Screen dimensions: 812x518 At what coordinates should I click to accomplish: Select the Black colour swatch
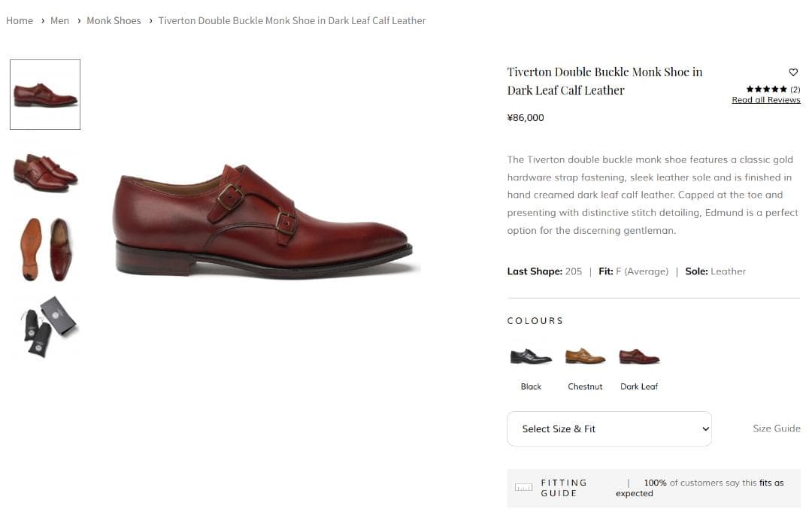point(531,354)
